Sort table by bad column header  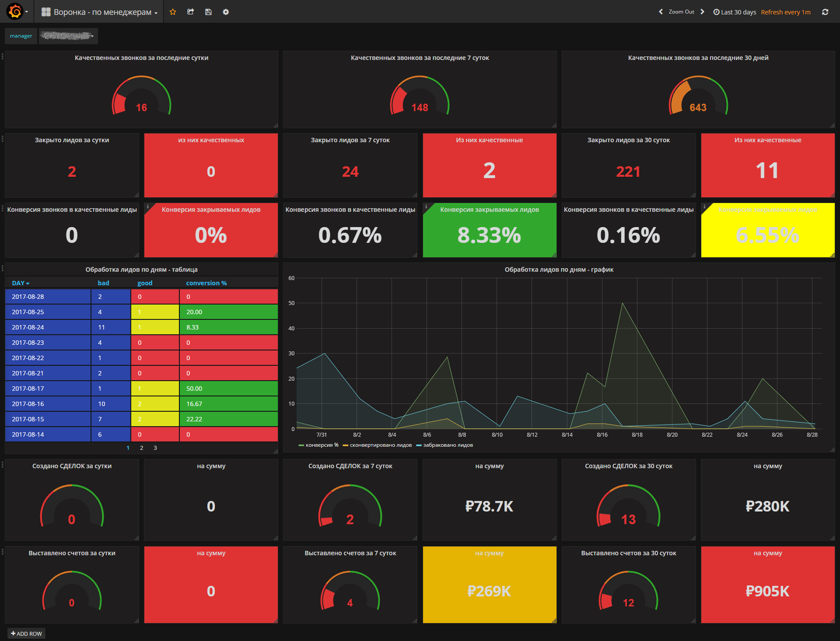103,283
